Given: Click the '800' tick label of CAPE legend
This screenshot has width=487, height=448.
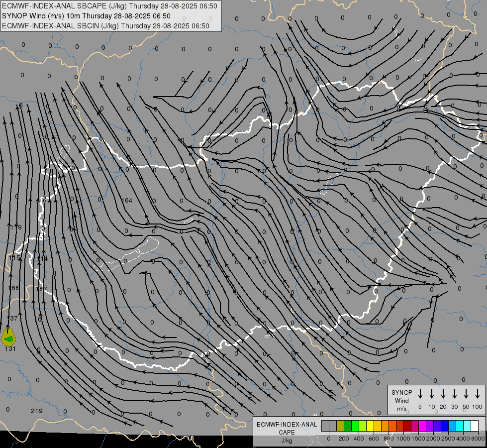Looking at the screenshot, I should point(389,439).
